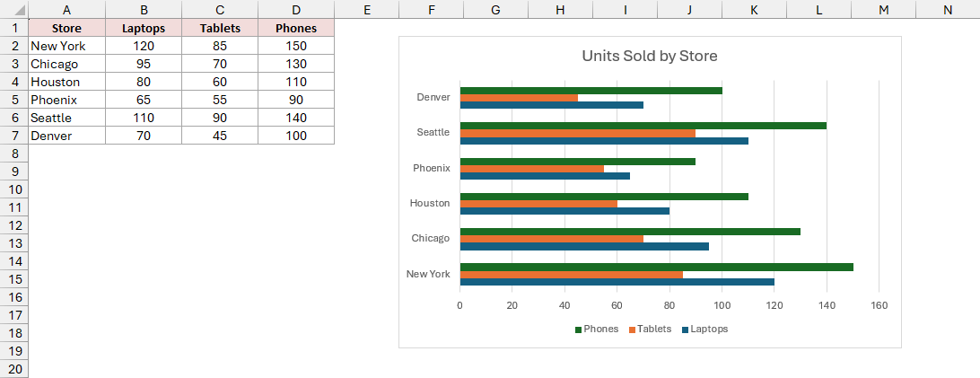
Task: Click the Store header cell
Action: (x=67, y=28)
